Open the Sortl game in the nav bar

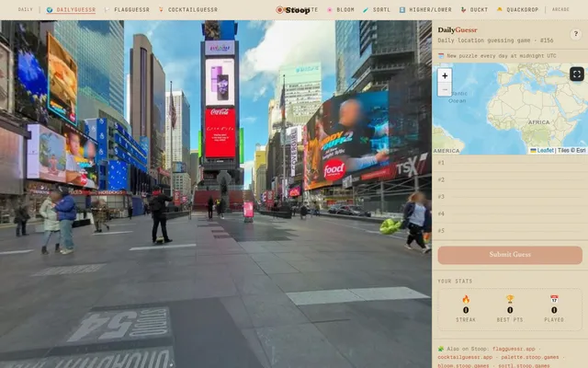377,10
